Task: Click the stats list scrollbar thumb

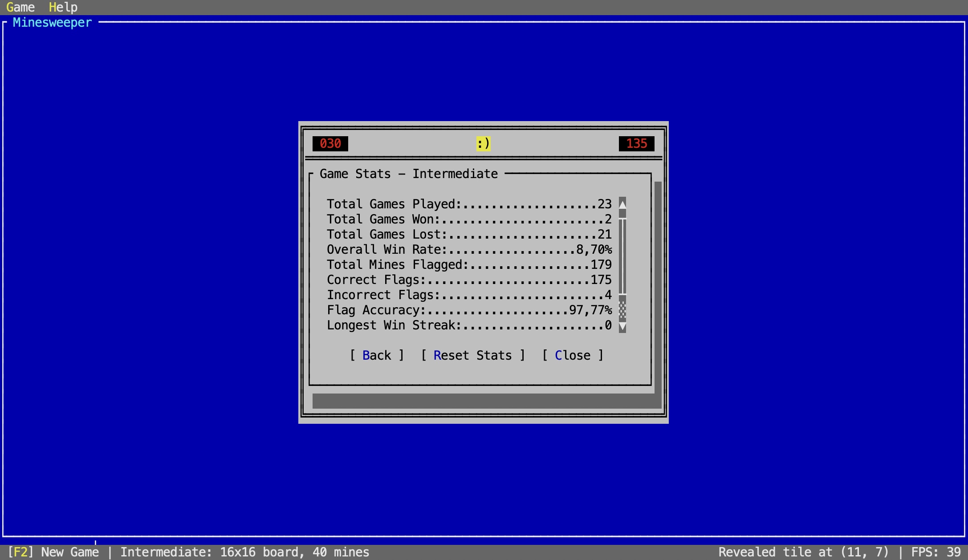Action: 622,256
